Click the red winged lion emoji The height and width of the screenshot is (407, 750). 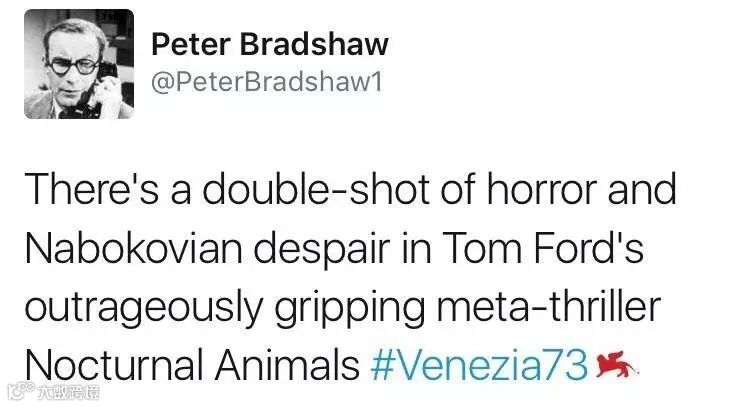click(x=617, y=364)
